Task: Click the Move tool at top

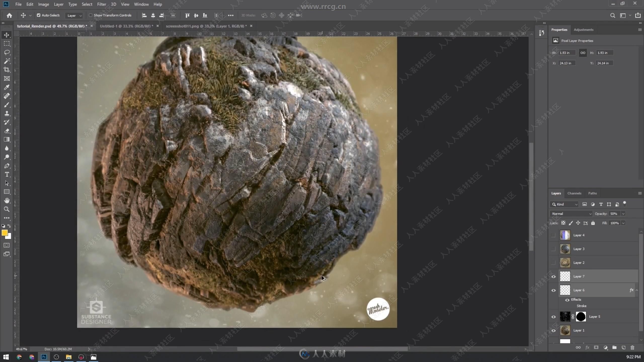Action: (7, 34)
